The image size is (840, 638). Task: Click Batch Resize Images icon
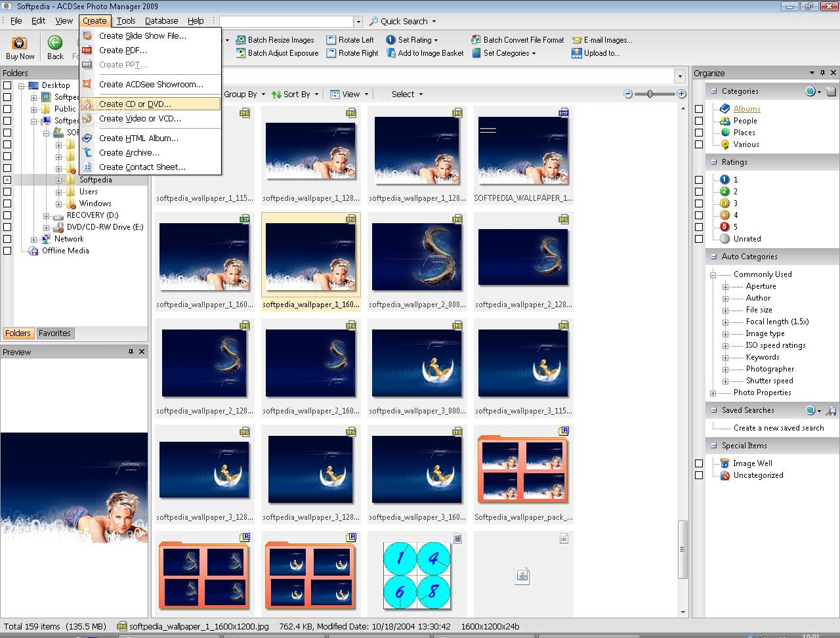pos(241,40)
